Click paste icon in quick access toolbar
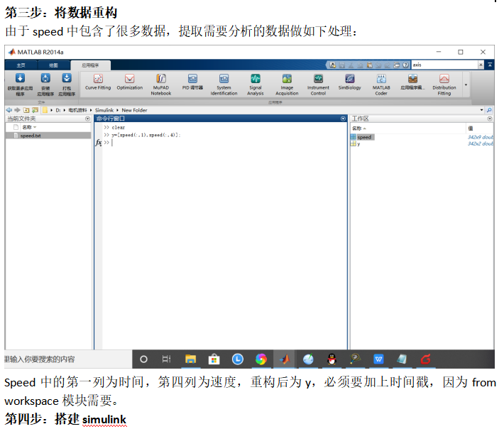The width and height of the screenshot is (504, 429). (370, 65)
